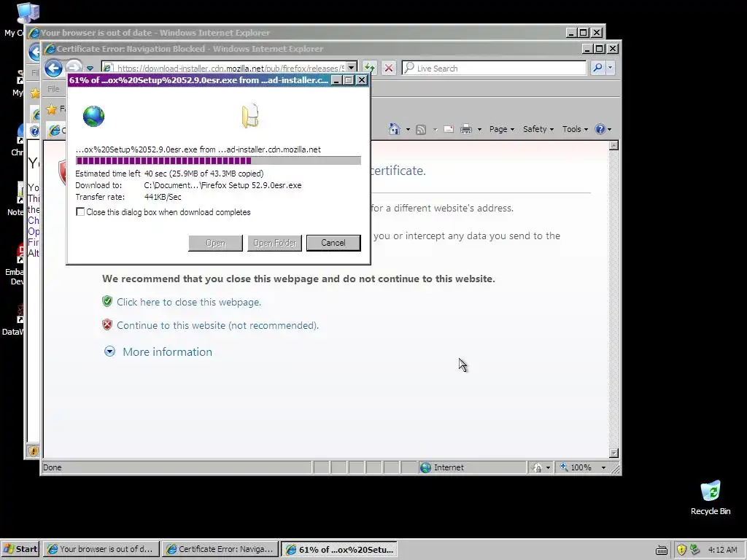Click the Start button
Screen dimensions: 747x560
[x=20, y=549]
